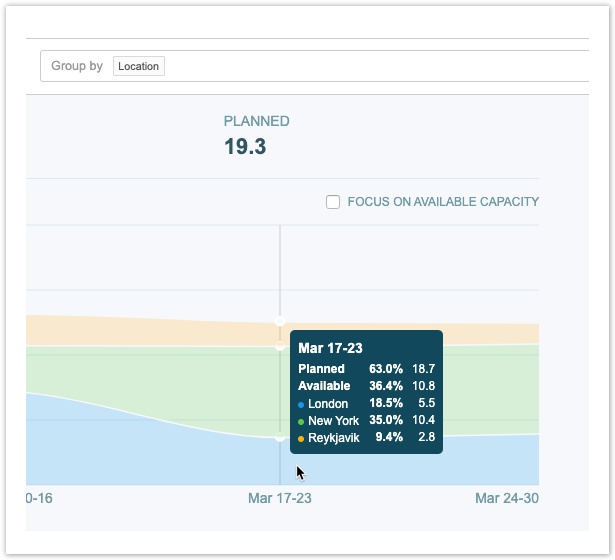615x560 pixels.
Task: Click empty area of Group by field
Action: (x=380, y=66)
